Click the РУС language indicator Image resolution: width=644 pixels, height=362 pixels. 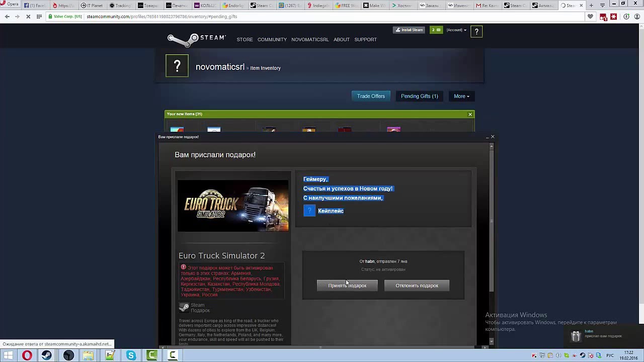click(x=610, y=356)
